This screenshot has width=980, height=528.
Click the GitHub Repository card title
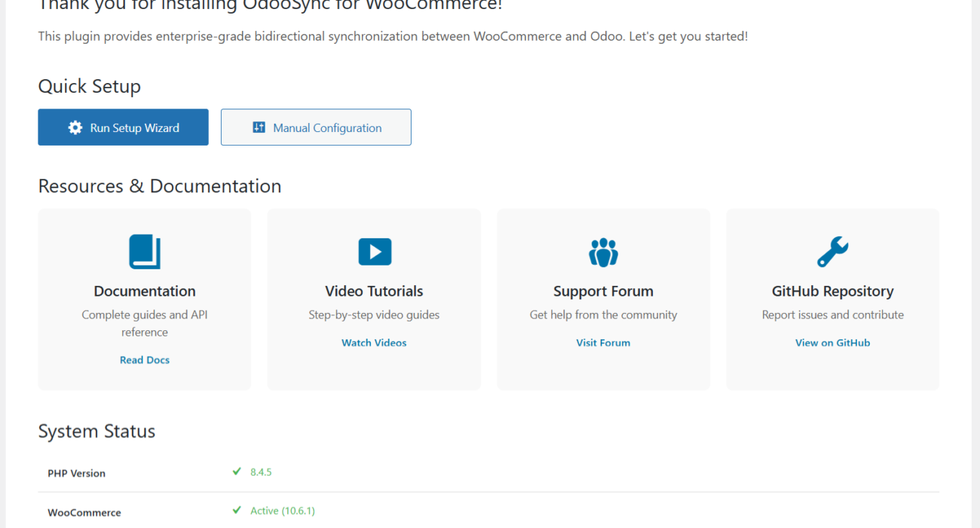[833, 291]
